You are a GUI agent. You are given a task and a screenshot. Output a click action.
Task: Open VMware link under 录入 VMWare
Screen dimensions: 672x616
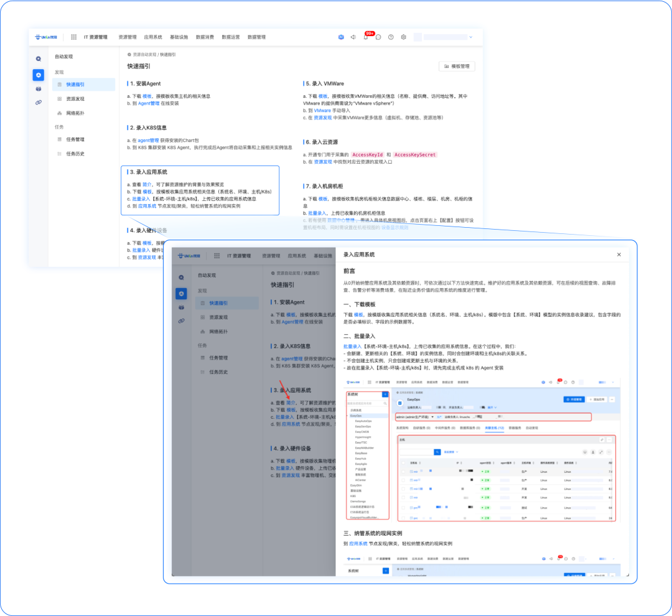tap(322, 111)
